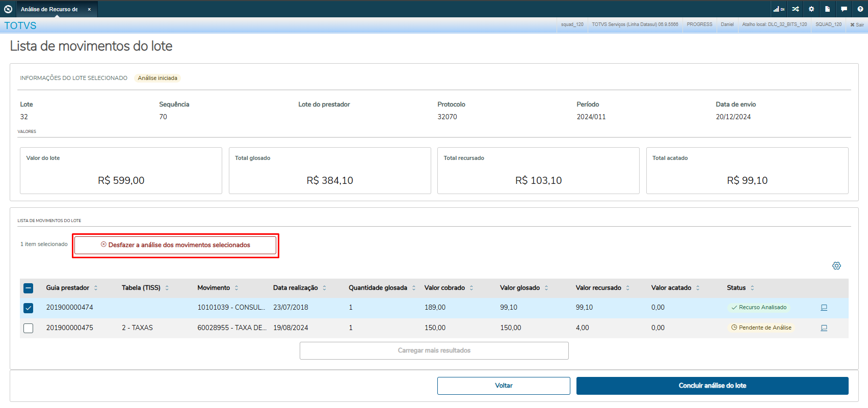Click Valor recursado cell 4,00
This screenshot has height=408, width=868.
(x=582, y=328)
